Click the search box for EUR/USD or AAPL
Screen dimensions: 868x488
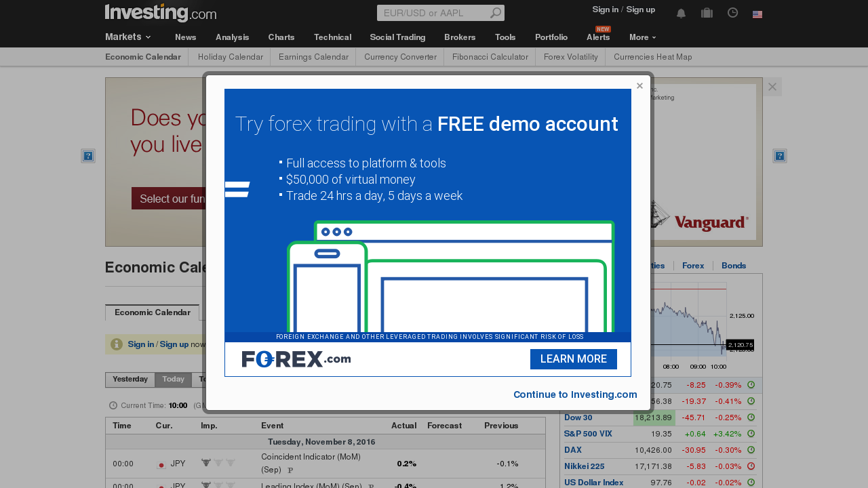tap(433, 13)
